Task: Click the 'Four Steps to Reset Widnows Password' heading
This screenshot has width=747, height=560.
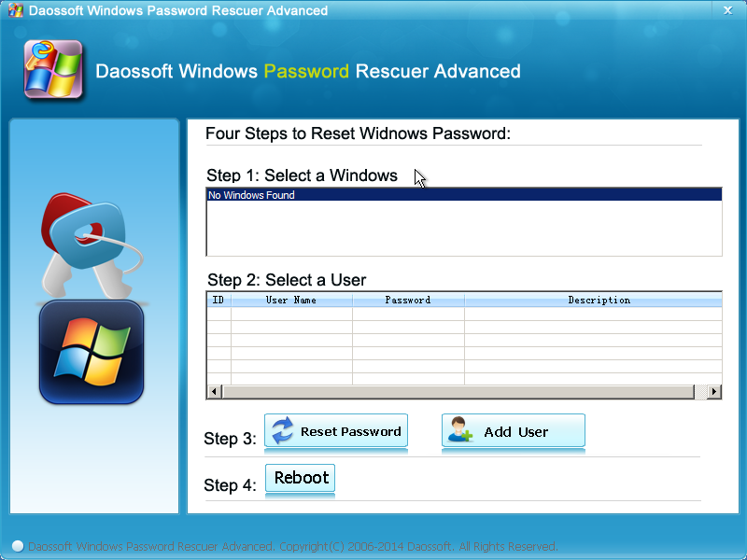Action: point(358,133)
